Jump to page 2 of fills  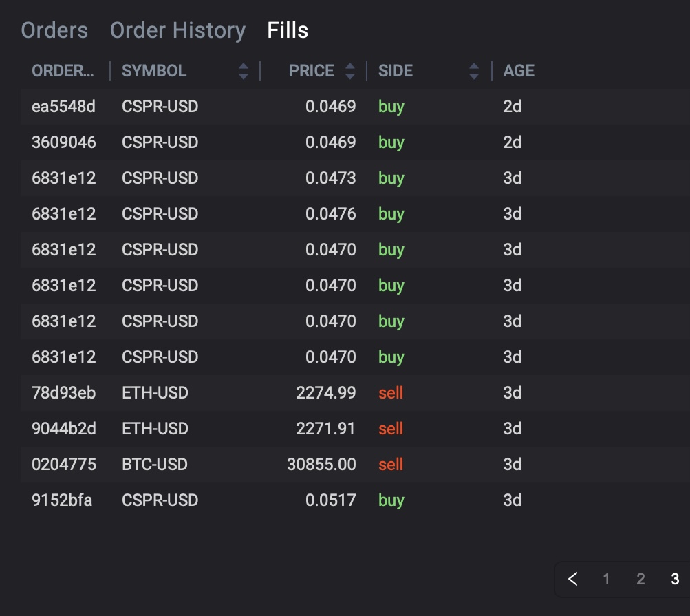click(640, 579)
